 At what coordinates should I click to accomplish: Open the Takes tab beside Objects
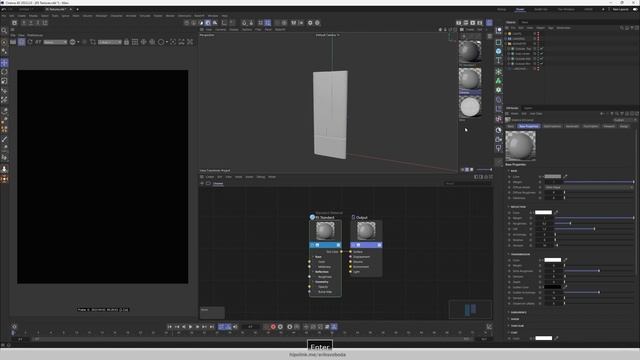pos(524,22)
